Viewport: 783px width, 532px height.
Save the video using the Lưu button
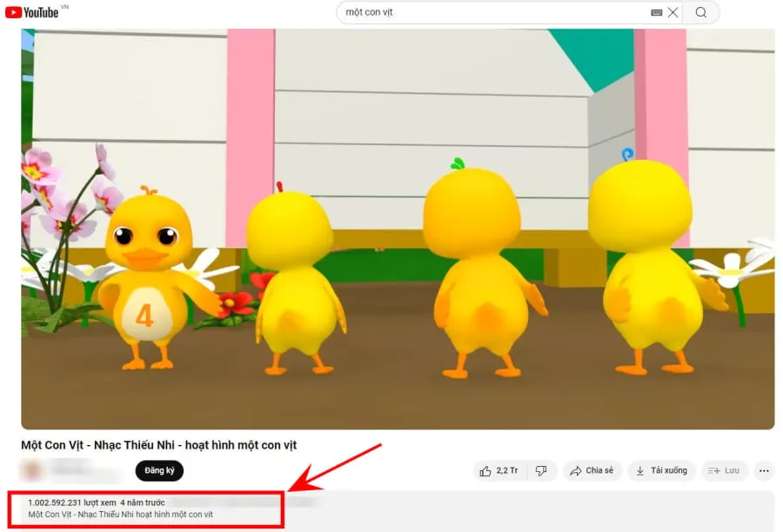[724, 470]
